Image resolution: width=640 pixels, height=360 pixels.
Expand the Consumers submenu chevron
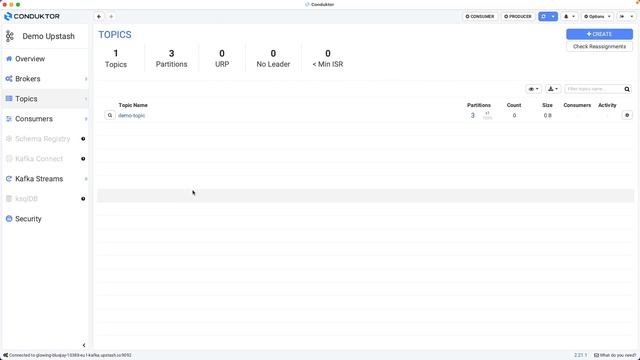pyautogui.click(x=86, y=119)
